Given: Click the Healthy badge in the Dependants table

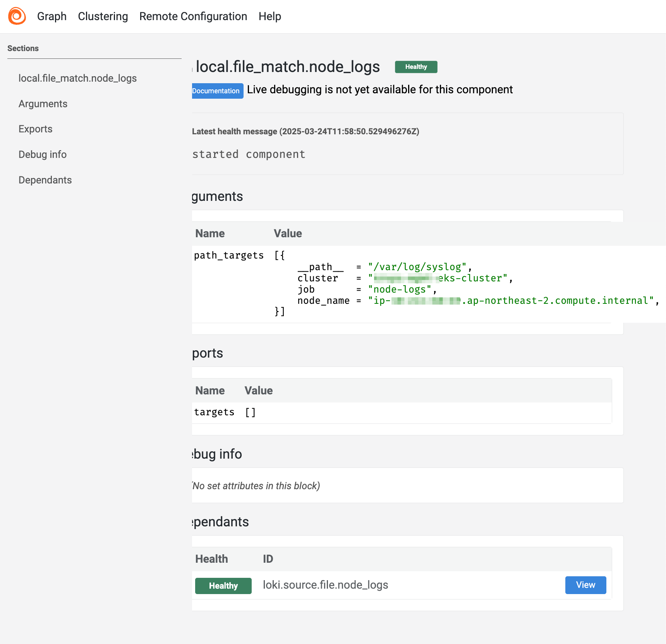Looking at the screenshot, I should coord(223,586).
